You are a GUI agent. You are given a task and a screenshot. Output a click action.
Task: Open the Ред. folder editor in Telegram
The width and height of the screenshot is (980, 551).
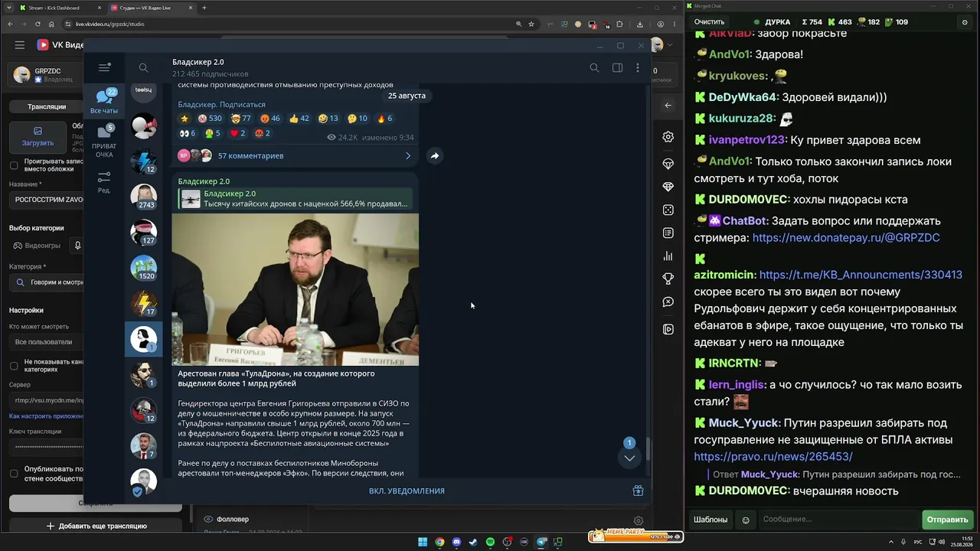click(x=104, y=181)
